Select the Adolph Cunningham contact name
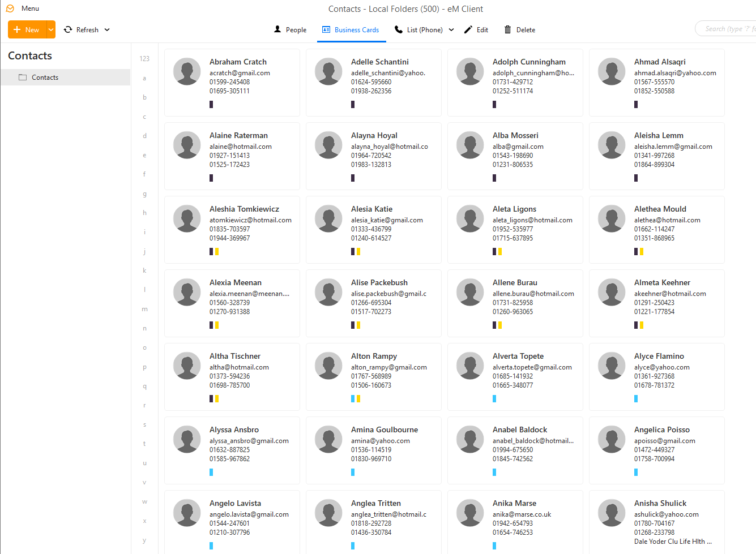 529,62
